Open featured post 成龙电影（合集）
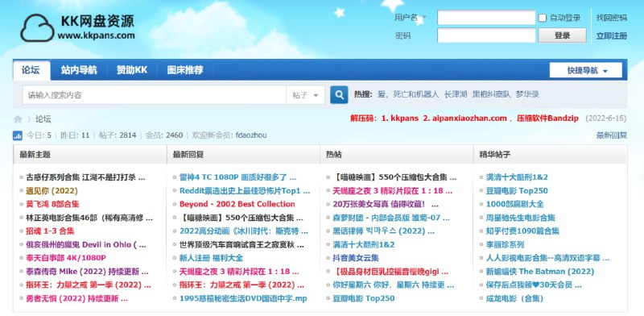The image size is (644, 316). (x=514, y=298)
